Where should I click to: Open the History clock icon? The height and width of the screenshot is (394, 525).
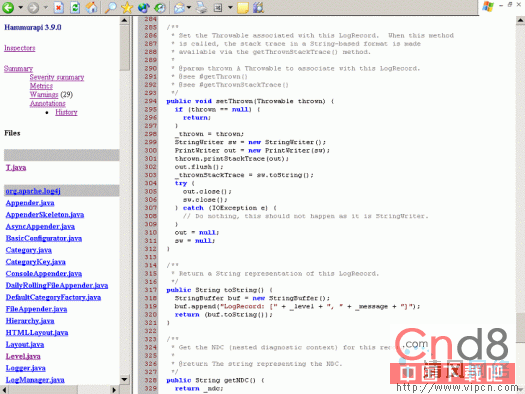[x=160, y=7]
